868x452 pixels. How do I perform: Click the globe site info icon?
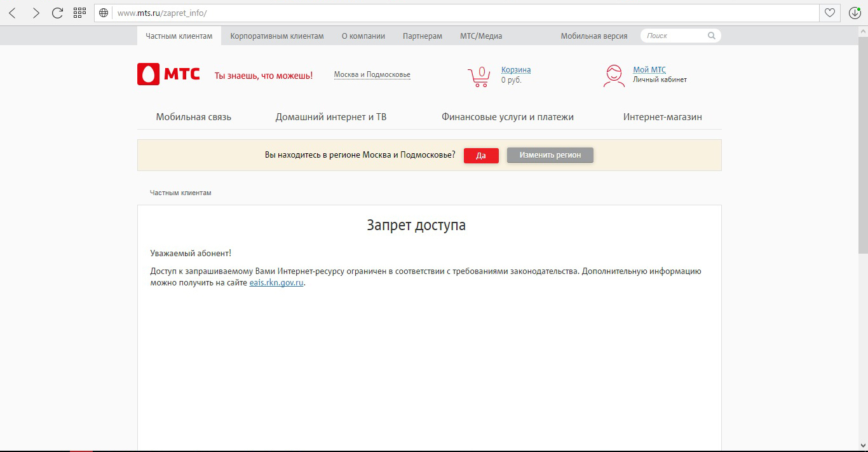point(104,13)
